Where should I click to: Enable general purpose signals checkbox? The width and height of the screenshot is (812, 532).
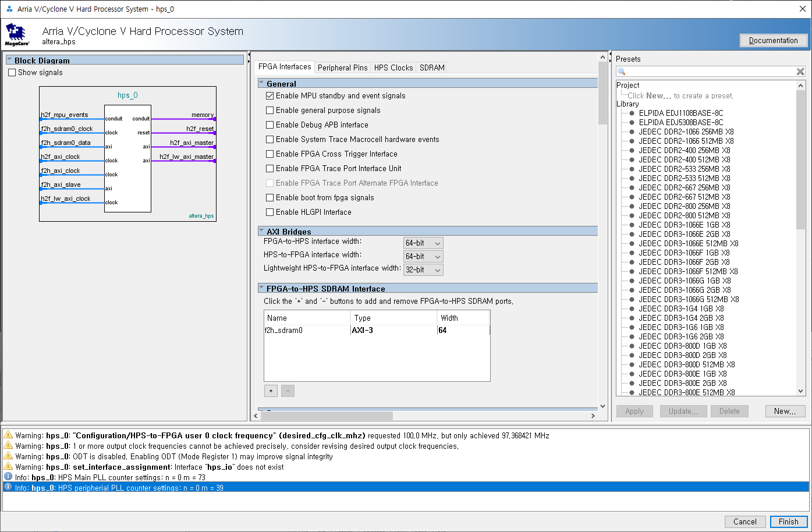(x=270, y=110)
